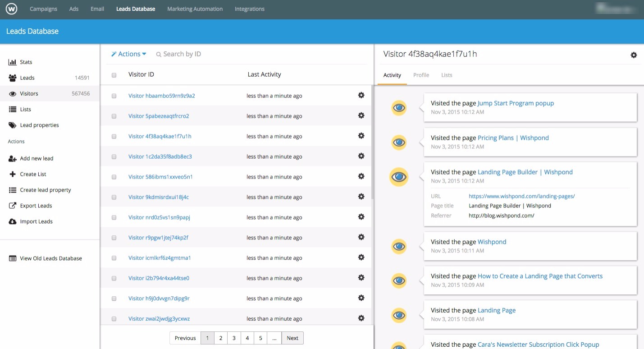Select the Activity tab

(392, 75)
